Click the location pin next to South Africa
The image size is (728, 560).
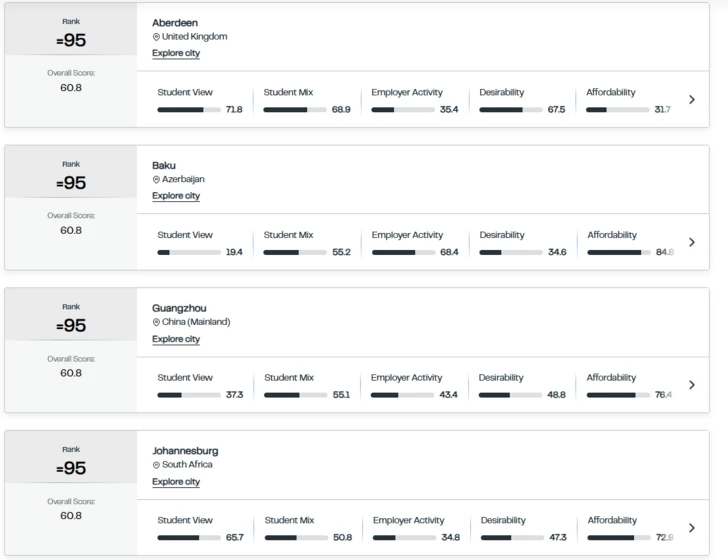[156, 465]
